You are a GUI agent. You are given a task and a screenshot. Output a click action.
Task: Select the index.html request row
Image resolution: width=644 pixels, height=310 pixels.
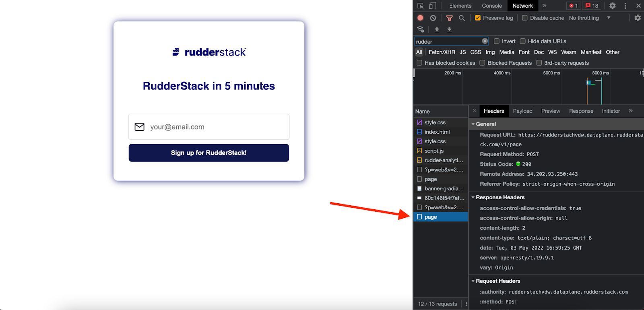pos(441,132)
